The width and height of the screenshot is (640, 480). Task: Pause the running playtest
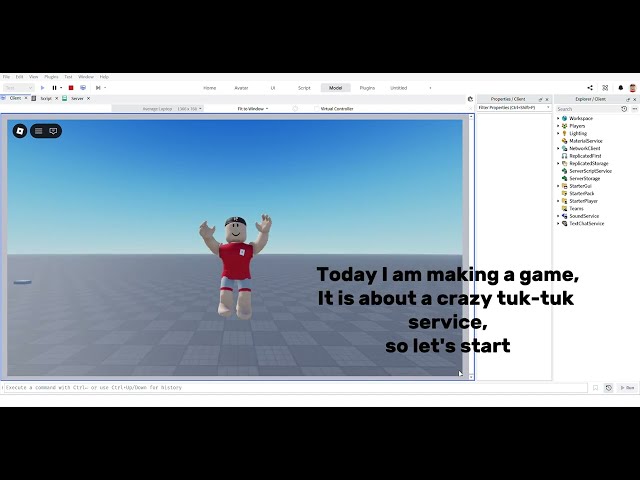[x=54, y=88]
